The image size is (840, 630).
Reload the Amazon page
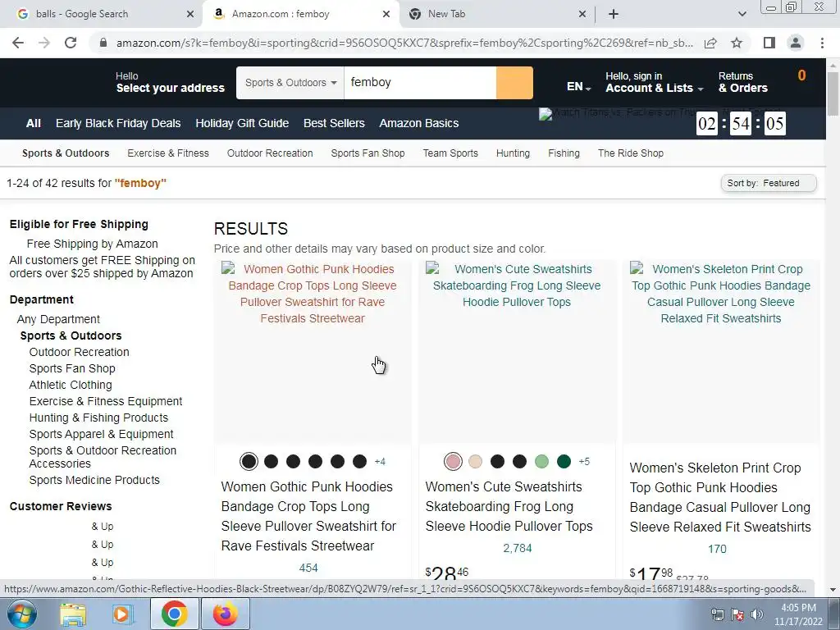click(x=71, y=43)
